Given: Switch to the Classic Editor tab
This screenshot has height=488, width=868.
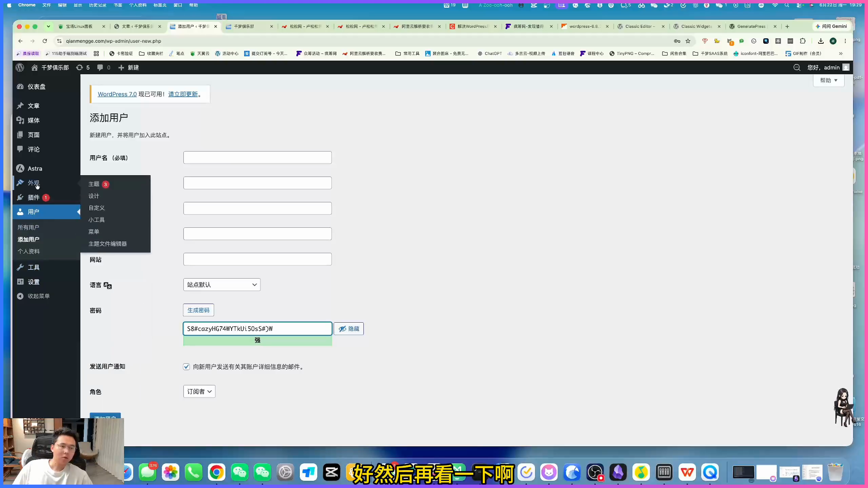Looking at the screenshot, I should pos(640,26).
